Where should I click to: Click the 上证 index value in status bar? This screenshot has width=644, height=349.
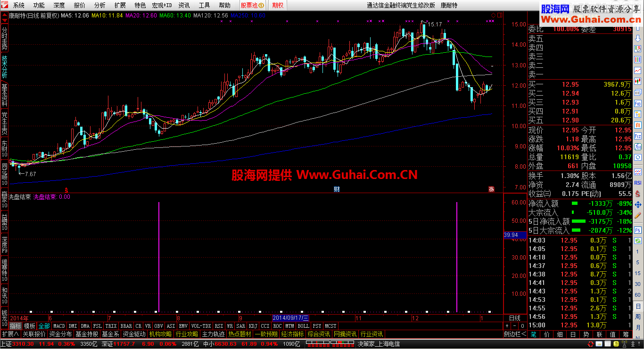pos(22,344)
